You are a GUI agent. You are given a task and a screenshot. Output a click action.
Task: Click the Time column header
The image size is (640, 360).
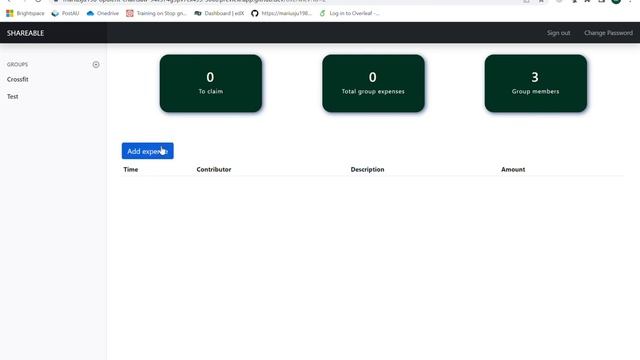(131, 169)
